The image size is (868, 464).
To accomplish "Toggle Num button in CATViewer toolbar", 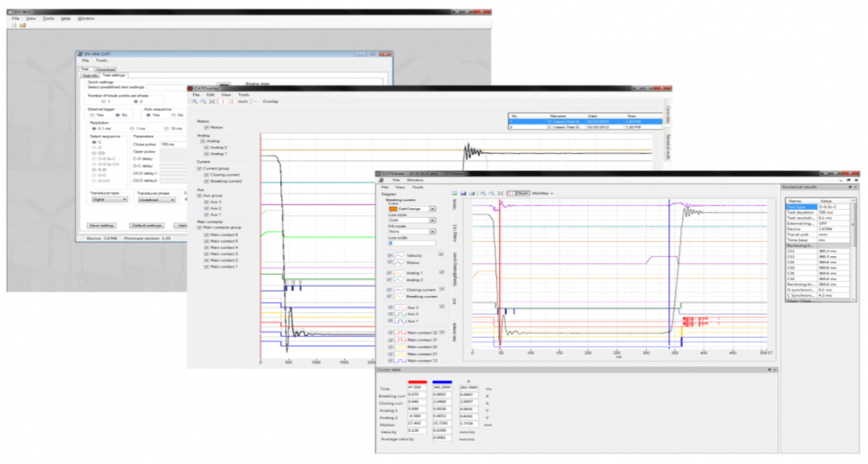I will click(x=522, y=193).
